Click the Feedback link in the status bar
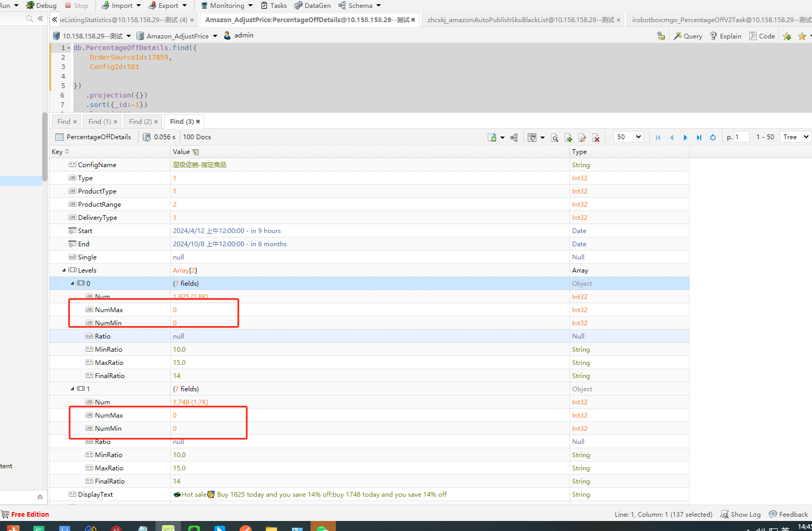Image resolution: width=812 pixels, height=531 pixels. point(788,514)
